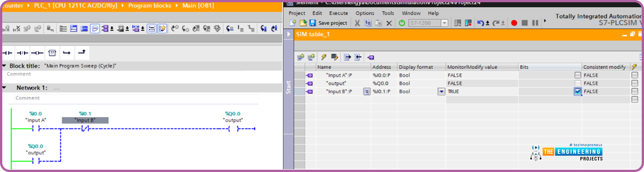Image resolution: width=644 pixels, height=172 pixels.
Task: Click the modify-all lightning bolt icon
Action: (323, 57)
